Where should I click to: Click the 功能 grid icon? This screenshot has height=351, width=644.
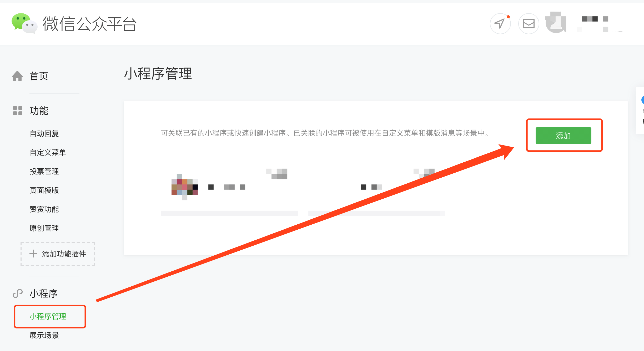18,111
